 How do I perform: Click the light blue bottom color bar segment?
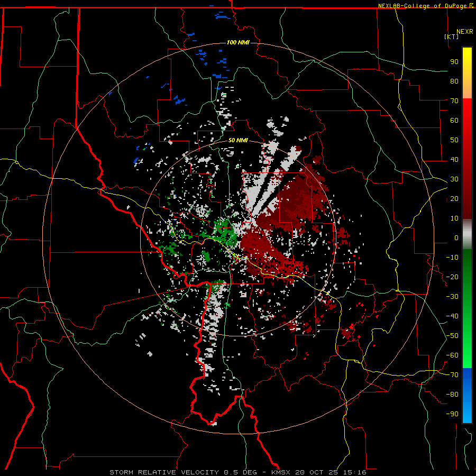(467, 411)
